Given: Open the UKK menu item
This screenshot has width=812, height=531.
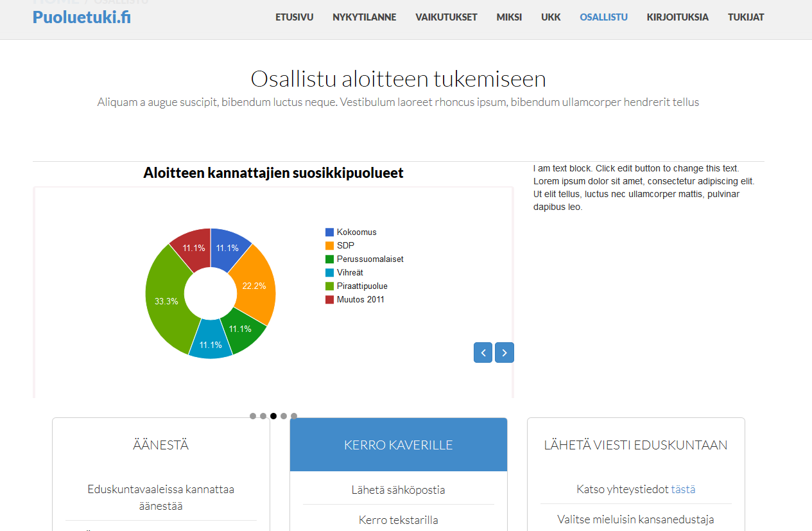Looking at the screenshot, I should [x=551, y=17].
